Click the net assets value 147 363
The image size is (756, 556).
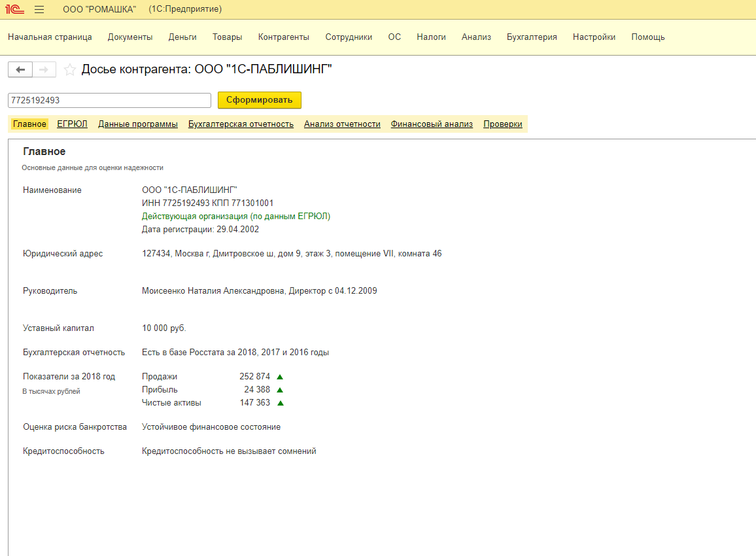point(255,403)
